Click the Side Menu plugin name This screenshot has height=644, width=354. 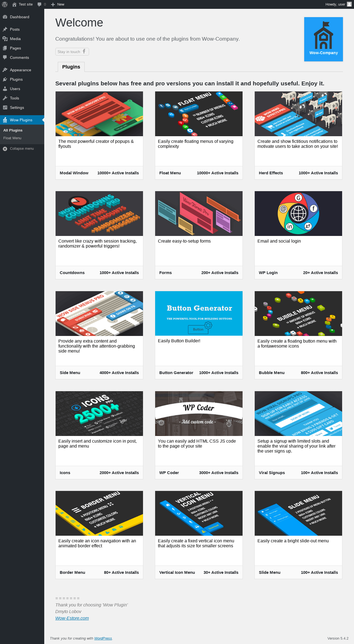70,373
